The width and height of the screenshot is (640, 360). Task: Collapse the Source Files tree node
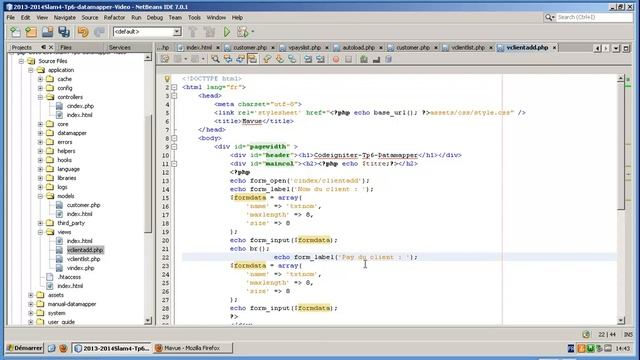[x=21, y=61]
